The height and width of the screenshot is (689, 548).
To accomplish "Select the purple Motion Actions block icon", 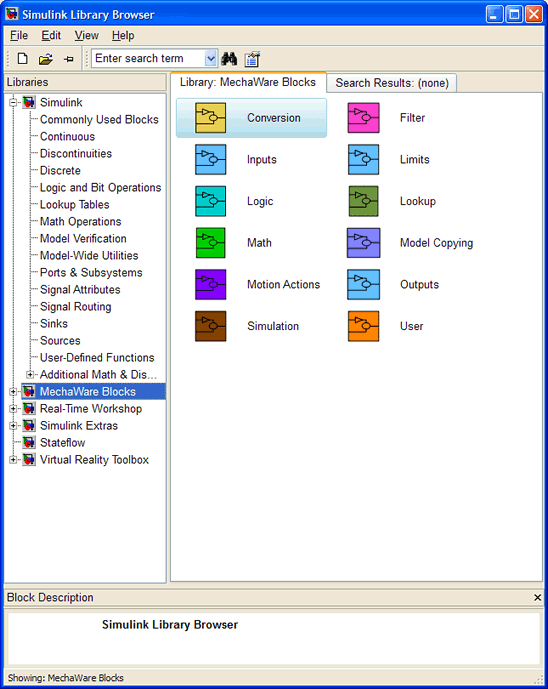I will [x=210, y=284].
